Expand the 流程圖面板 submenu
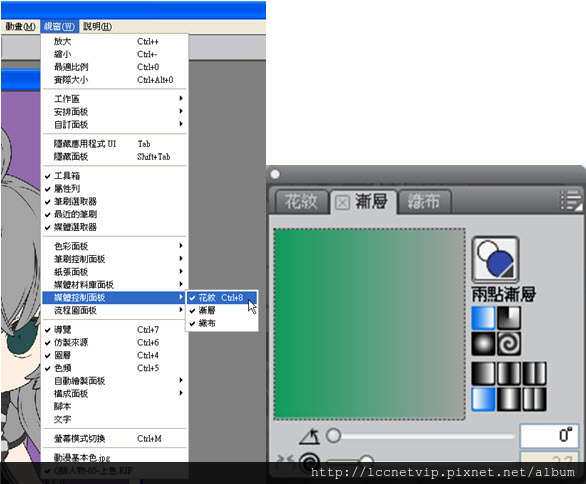 click(x=114, y=310)
